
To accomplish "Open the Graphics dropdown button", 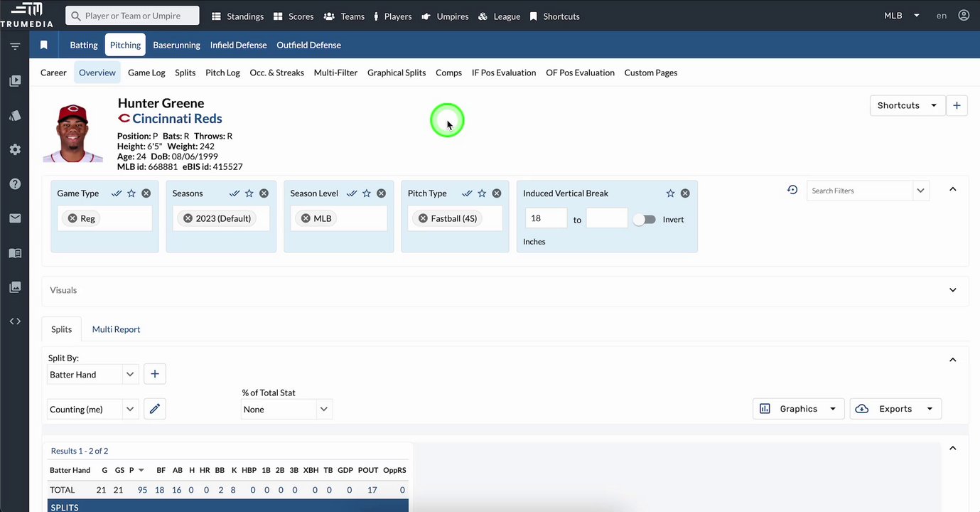I will pos(799,409).
